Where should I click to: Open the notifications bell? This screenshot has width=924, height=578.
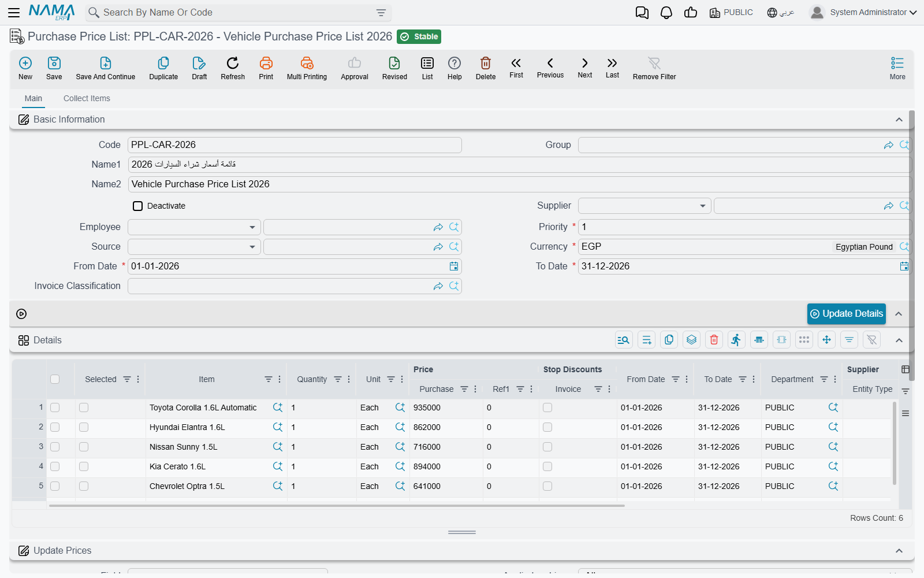pos(666,13)
